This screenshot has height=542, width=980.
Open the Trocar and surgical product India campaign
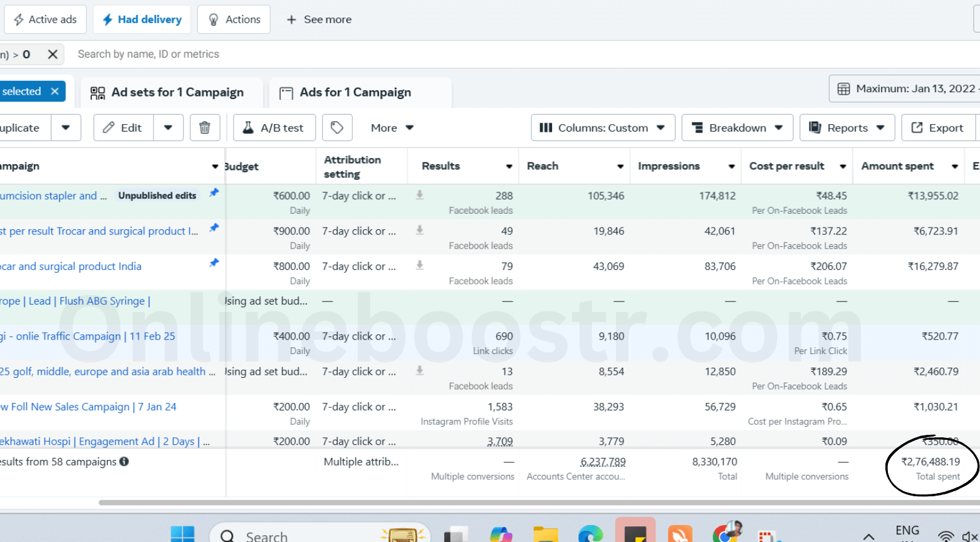[71, 266]
